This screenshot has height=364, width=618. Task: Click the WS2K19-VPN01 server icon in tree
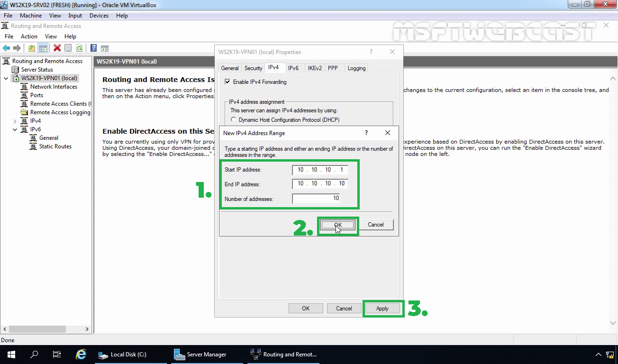(16, 78)
